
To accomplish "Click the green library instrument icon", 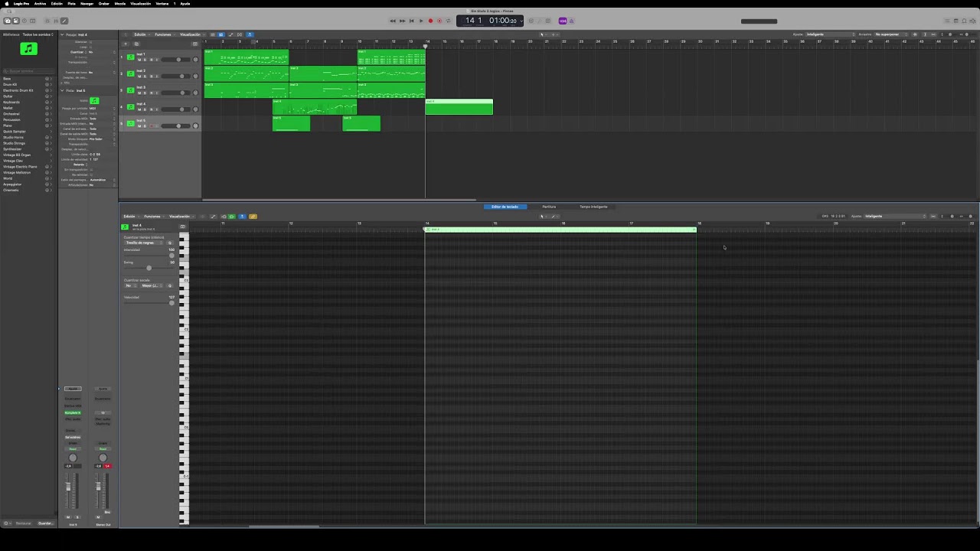I will [x=28, y=49].
